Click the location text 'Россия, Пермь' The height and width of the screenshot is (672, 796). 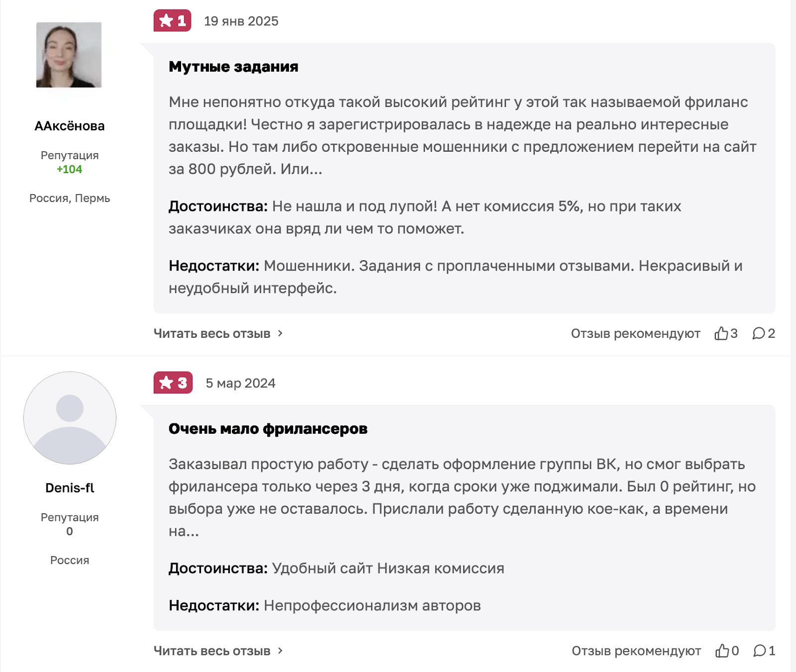point(70,198)
